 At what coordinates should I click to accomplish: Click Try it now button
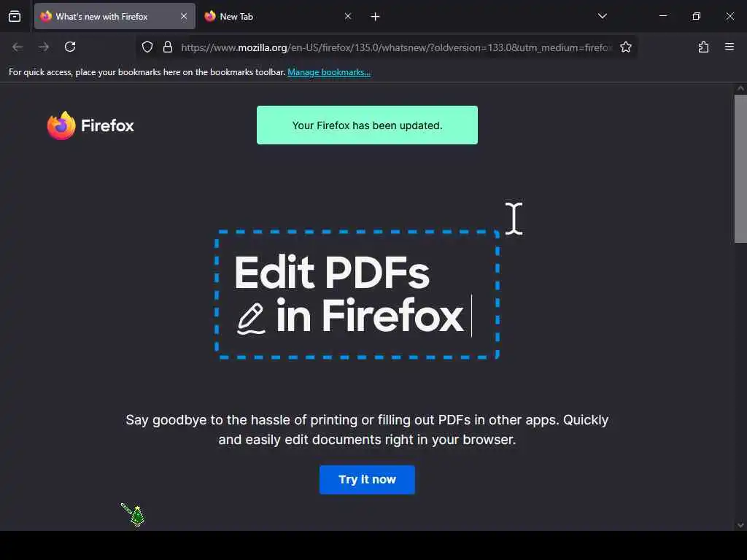(x=367, y=480)
